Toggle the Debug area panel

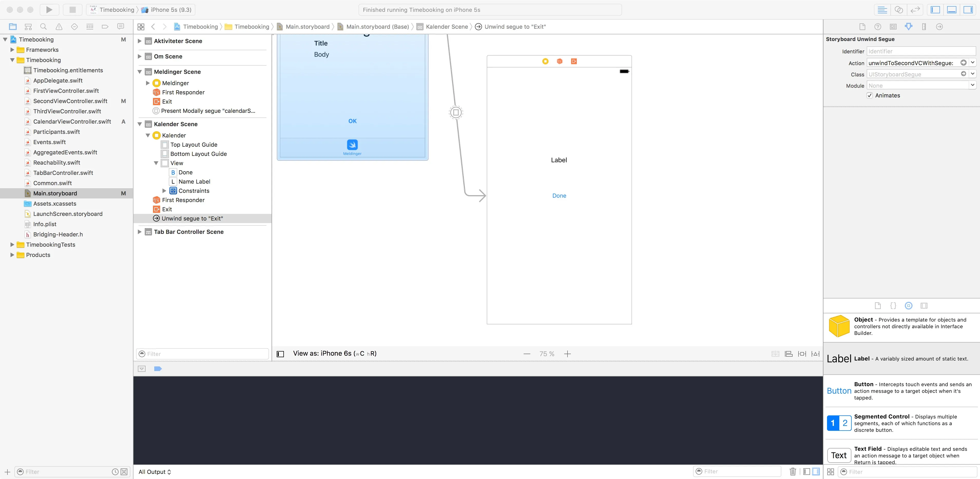click(952, 9)
